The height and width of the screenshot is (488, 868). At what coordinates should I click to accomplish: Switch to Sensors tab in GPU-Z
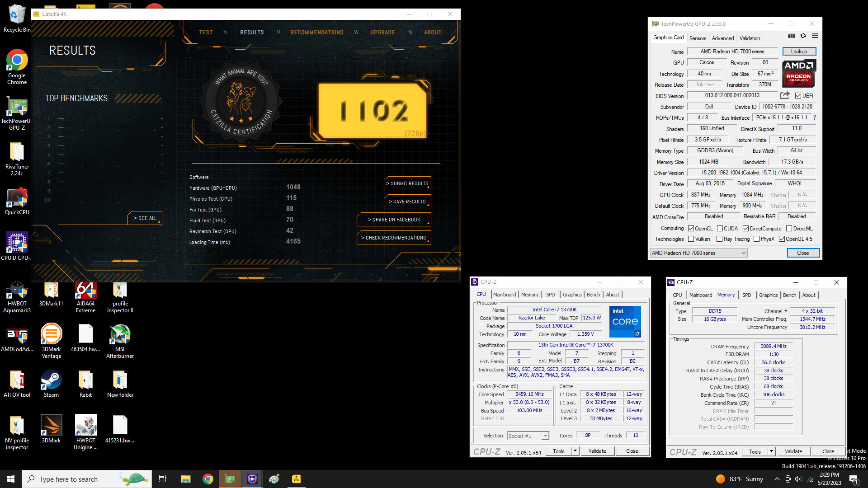pyautogui.click(x=698, y=38)
